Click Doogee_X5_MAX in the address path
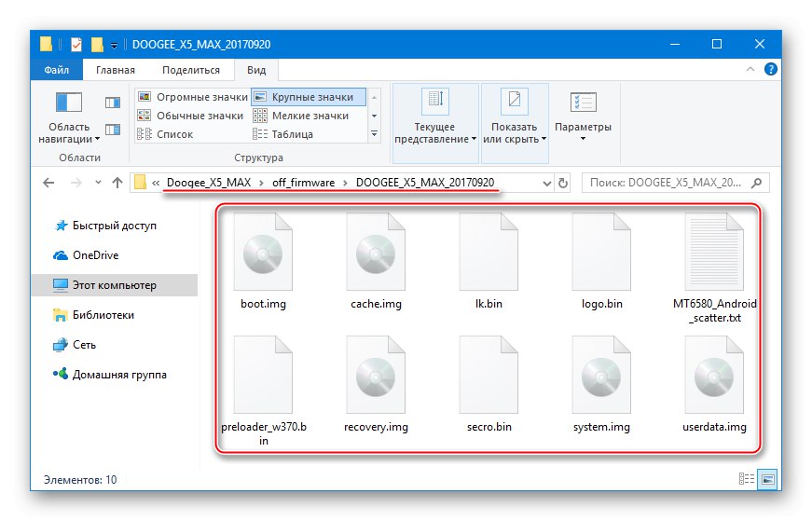The height and width of the screenshot is (521, 812). (x=209, y=183)
